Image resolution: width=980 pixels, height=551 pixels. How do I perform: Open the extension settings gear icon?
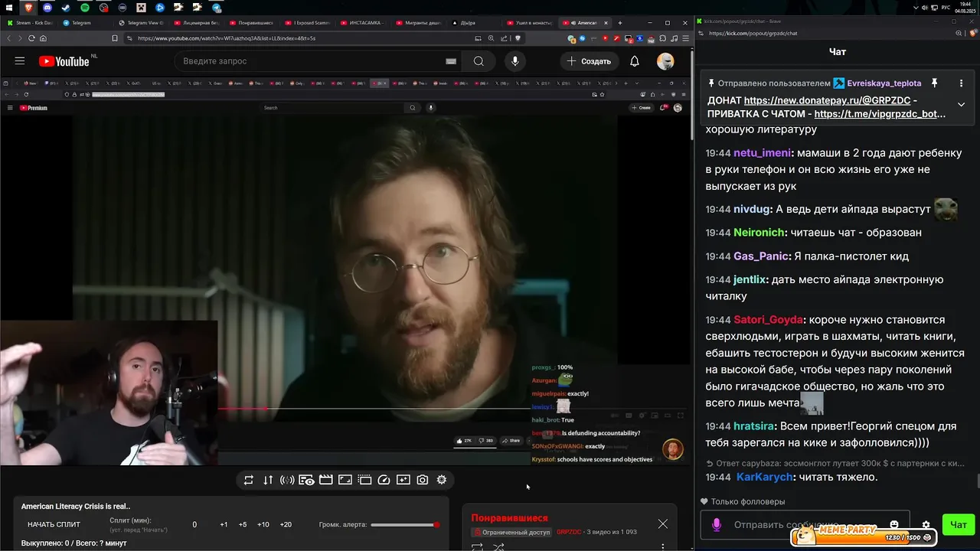point(442,480)
